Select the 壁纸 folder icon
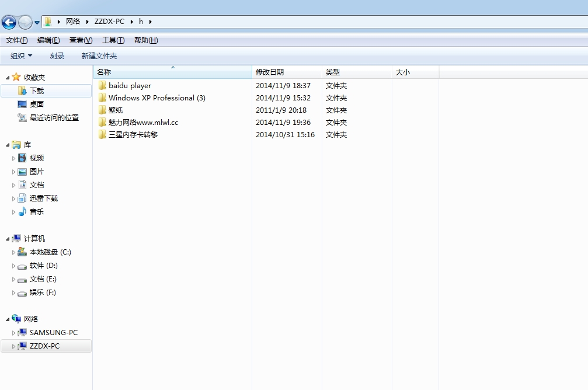This screenshot has height=390, width=588. click(x=102, y=110)
